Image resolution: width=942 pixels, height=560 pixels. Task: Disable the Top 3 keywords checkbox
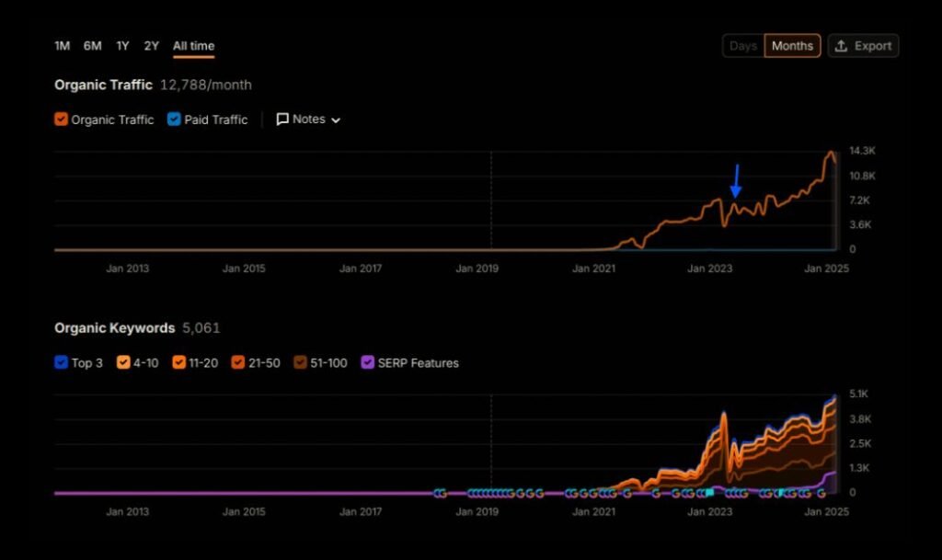click(x=62, y=363)
